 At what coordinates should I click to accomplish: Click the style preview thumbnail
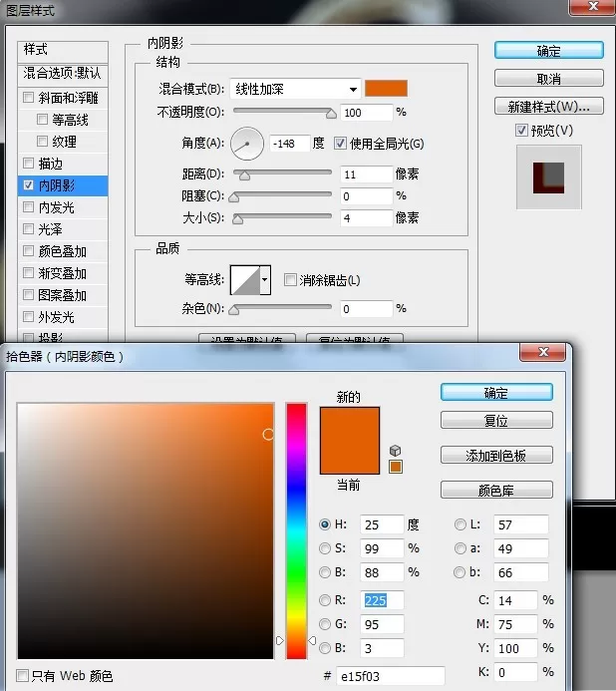click(548, 177)
